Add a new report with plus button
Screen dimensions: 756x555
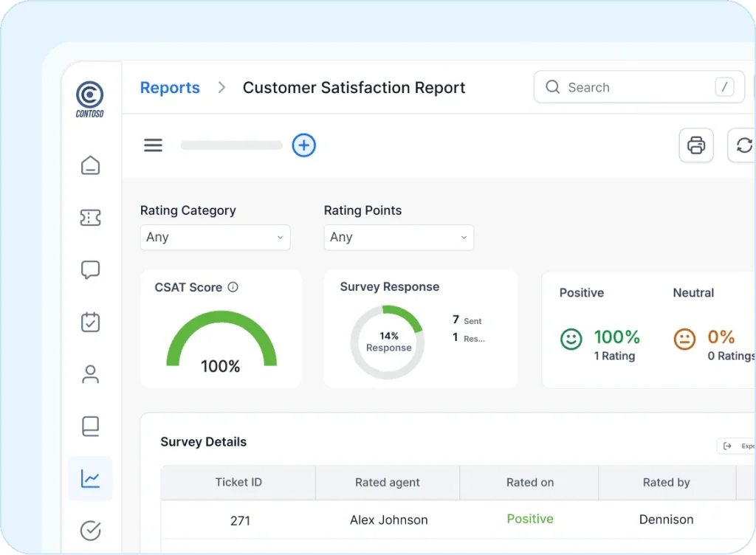pos(303,145)
